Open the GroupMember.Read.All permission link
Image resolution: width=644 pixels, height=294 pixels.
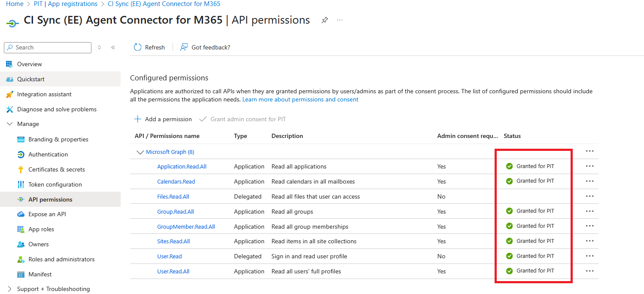[x=186, y=227]
